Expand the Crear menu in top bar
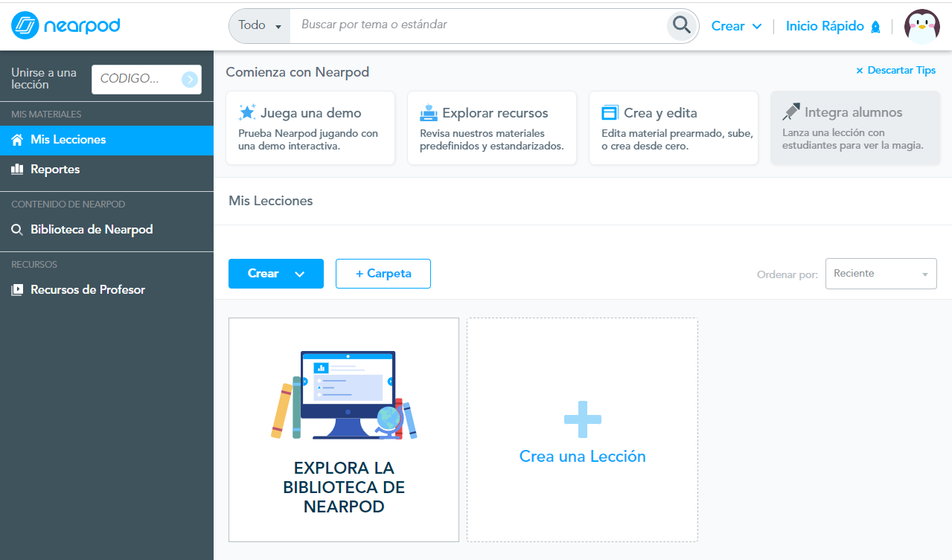 point(736,26)
